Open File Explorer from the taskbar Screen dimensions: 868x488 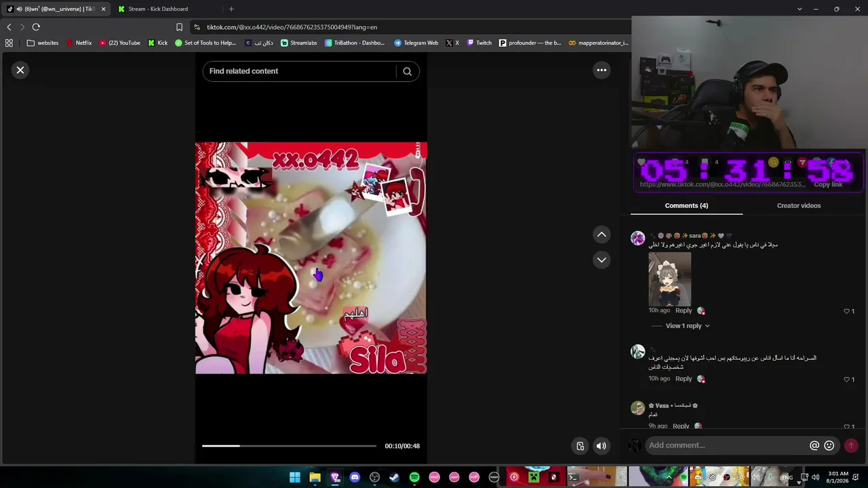[x=315, y=477]
